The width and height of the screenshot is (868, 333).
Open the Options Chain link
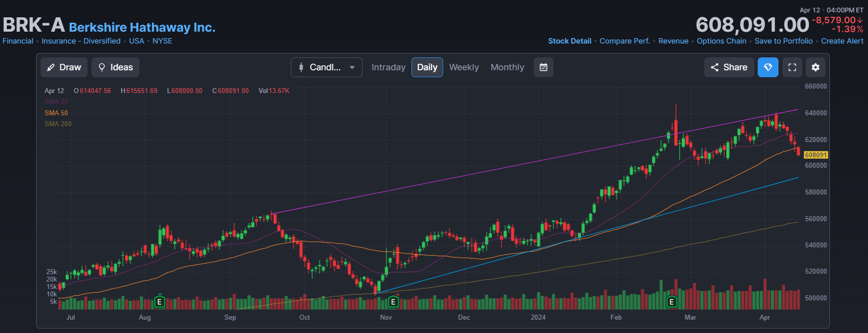coord(722,41)
